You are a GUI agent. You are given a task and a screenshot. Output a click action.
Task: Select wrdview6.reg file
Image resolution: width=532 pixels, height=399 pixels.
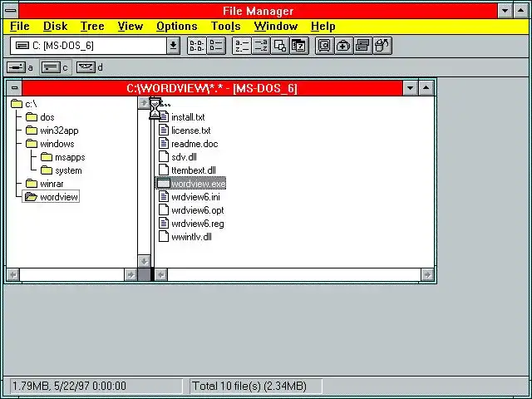191,224
